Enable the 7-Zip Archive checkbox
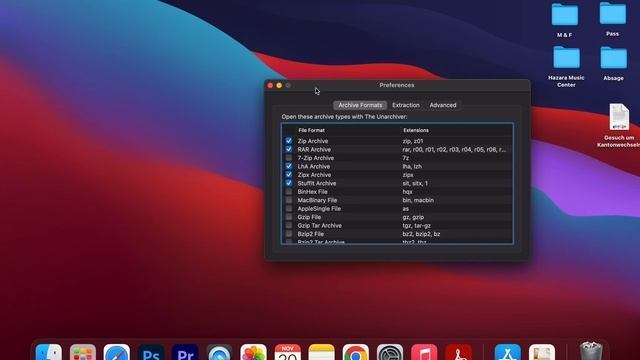This screenshot has width=640, height=360. click(x=289, y=158)
